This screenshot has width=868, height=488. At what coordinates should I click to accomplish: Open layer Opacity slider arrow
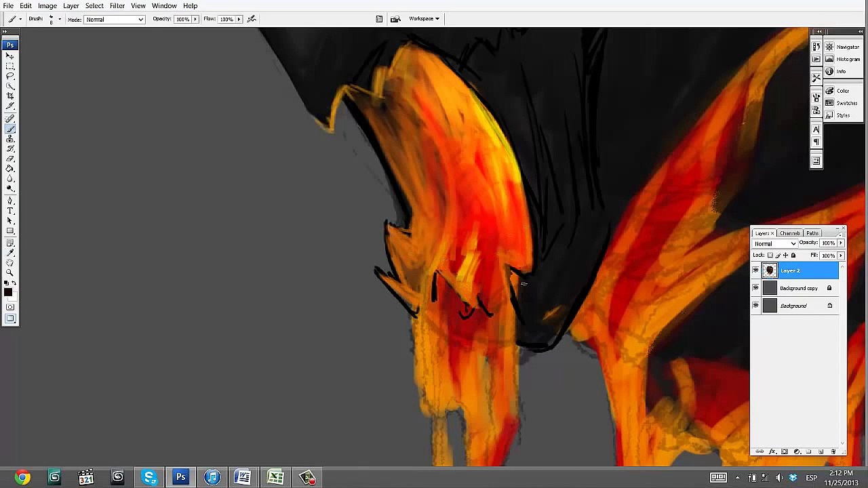(x=841, y=243)
